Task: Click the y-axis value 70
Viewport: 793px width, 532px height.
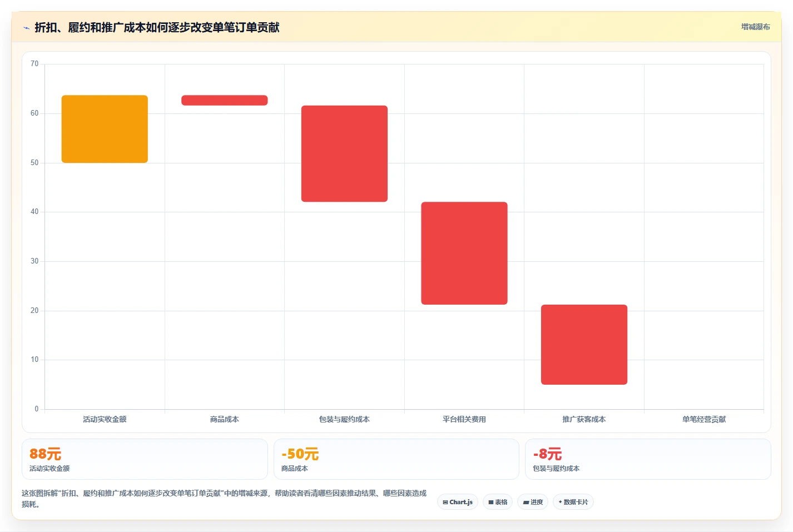Action: pos(34,64)
